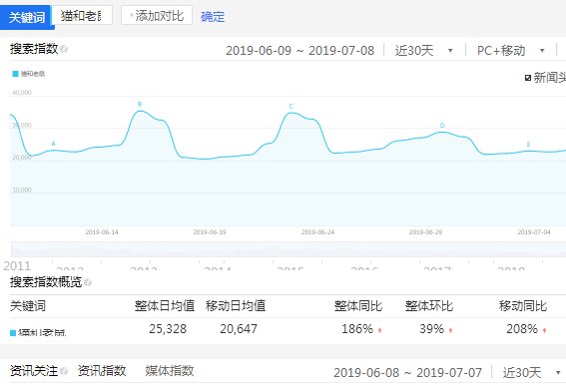Viewport: 566px width, 392px height.
Task: Click the date range 2019-06-09 ~ 2019-07-08
Action: [299, 51]
